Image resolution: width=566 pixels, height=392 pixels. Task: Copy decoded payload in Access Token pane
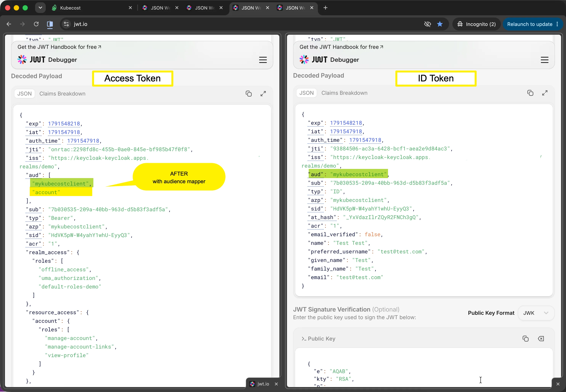pyautogui.click(x=249, y=94)
